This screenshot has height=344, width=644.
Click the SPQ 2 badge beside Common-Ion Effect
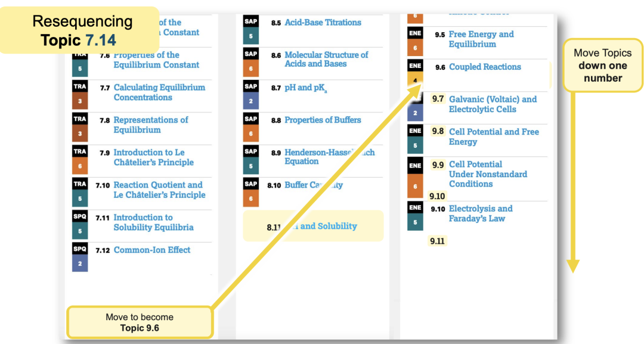coord(80,256)
